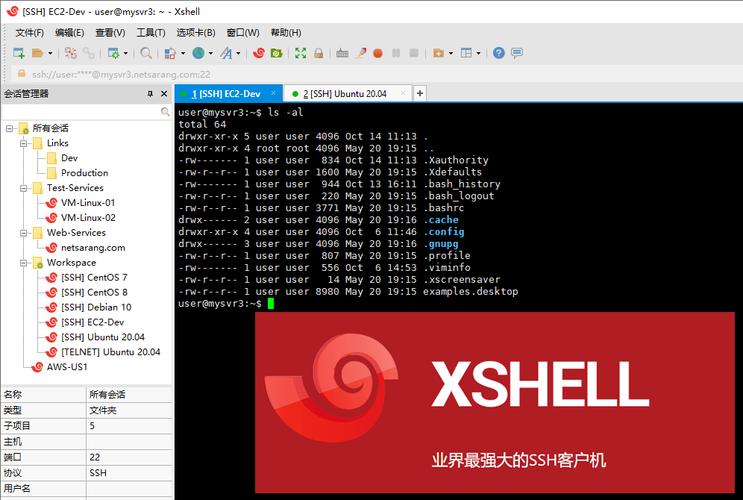The height and width of the screenshot is (500, 743).
Task: Click the copy/paste clipboard toolbar icon
Action: coord(170,53)
